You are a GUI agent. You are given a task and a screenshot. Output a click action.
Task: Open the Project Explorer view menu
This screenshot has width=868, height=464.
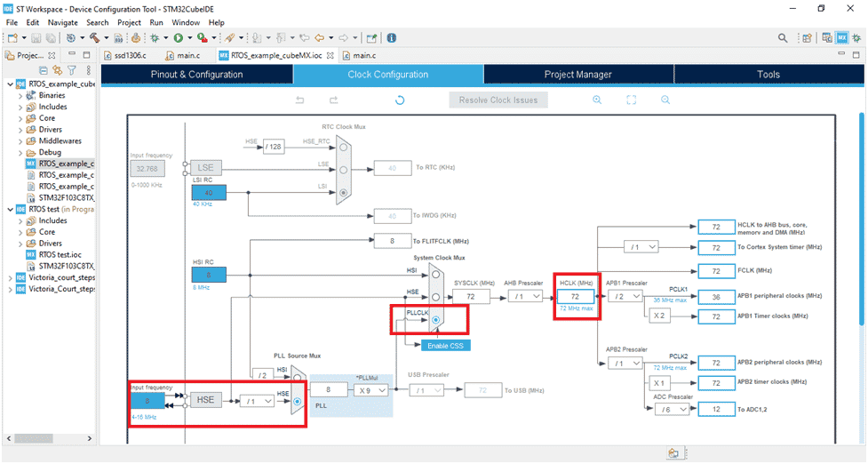click(x=89, y=70)
